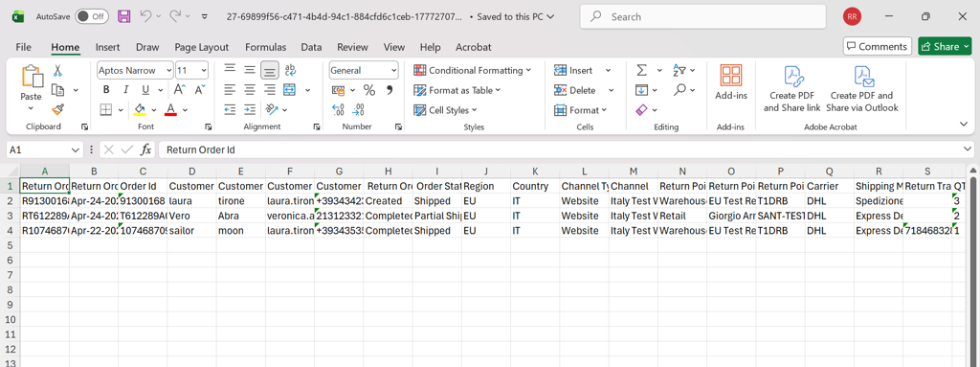This screenshot has height=367, width=980.
Task: Click Sort and Filter icon
Action: point(679,70)
